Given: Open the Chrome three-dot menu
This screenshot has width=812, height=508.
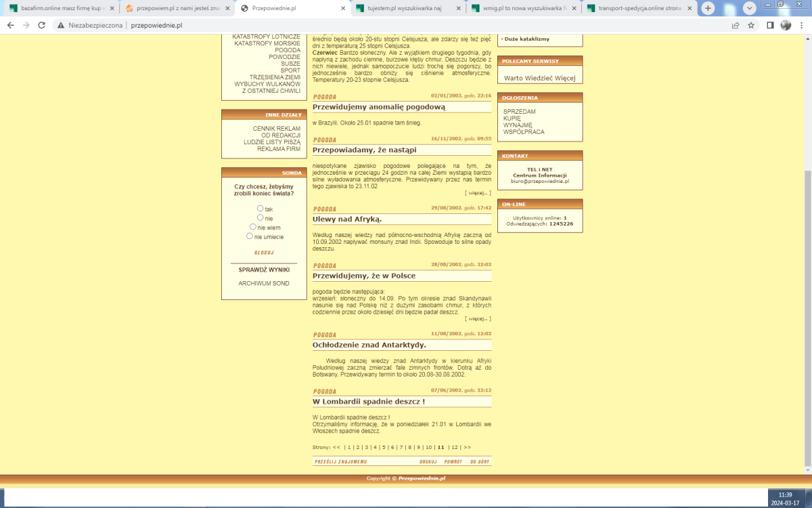Looking at the screenshot, I should point(802,25).
